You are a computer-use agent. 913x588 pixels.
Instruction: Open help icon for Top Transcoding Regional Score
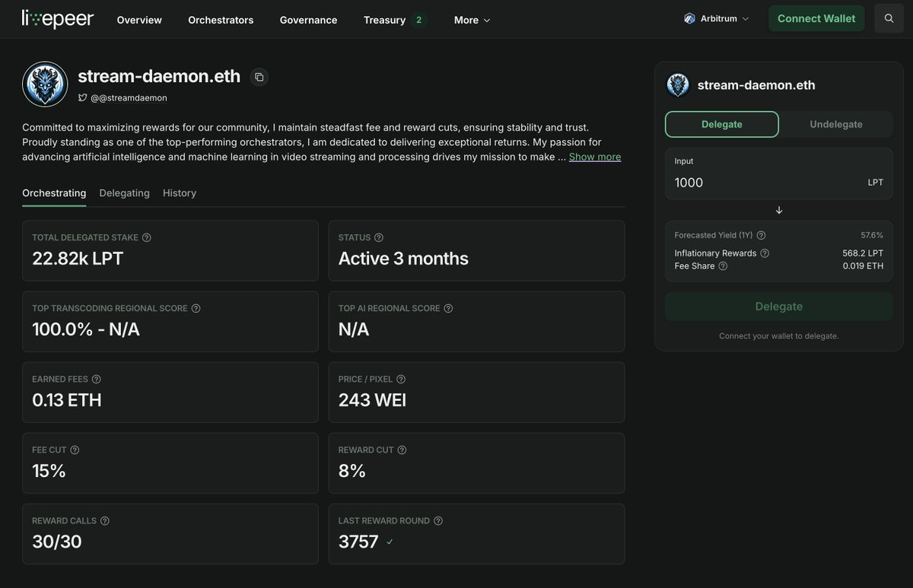pos(196,308)
